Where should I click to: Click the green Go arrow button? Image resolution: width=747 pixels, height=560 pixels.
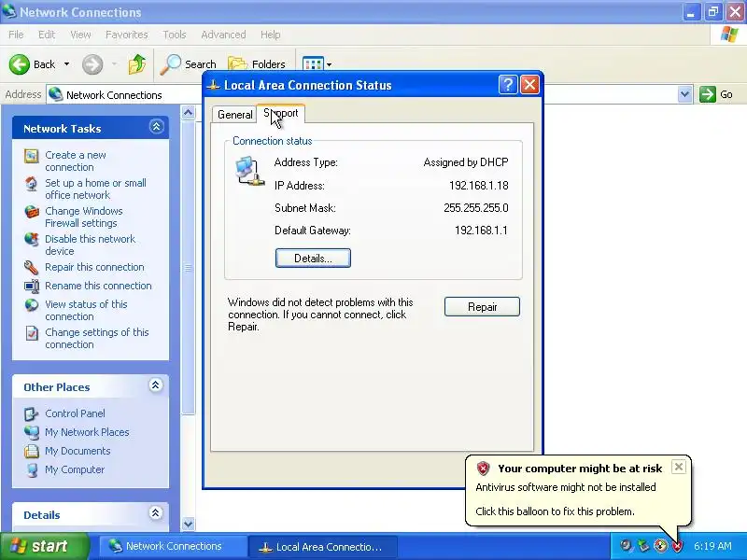pos(708,94)
